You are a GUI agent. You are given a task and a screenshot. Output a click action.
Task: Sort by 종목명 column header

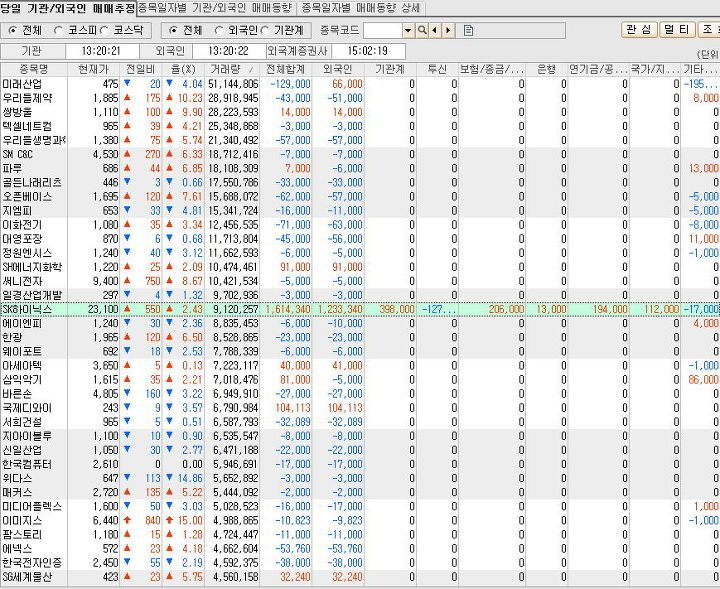(34, 69)
